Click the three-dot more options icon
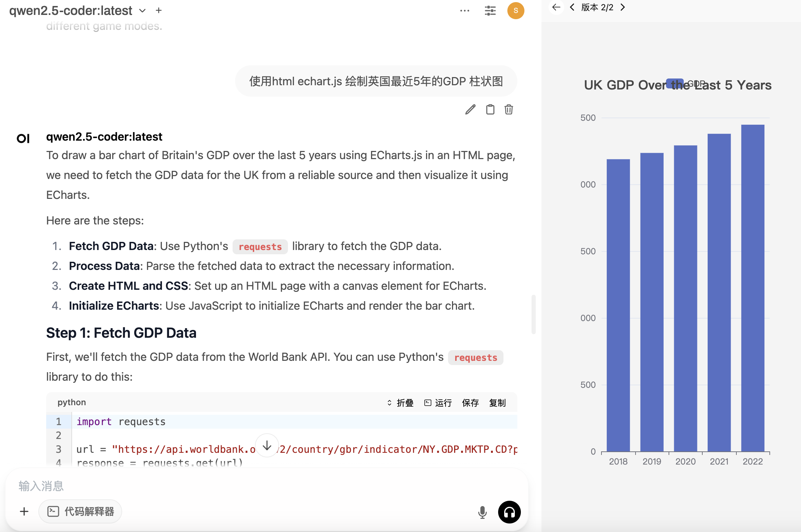The height and width of the screenshot is (532, 801). click(x=464, y=11)
